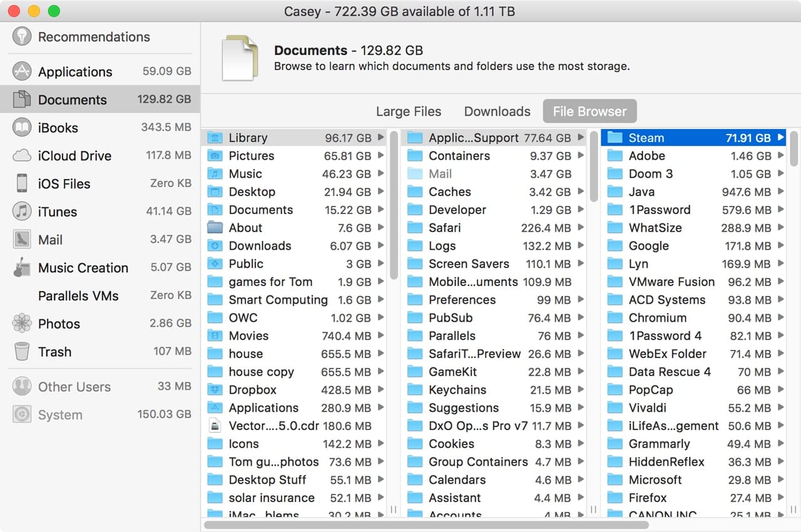
Task: Select the iOS Files device icon
Action: click(21, 183)
